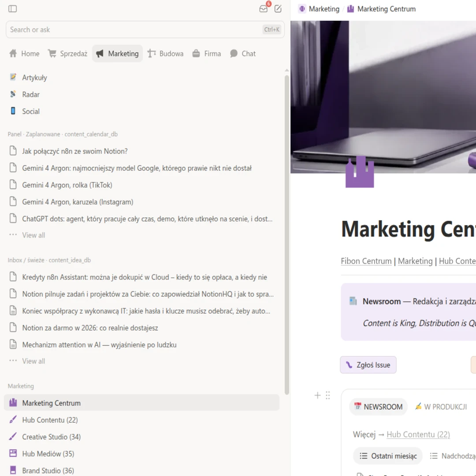
Task: Click the Marketing Centrum sidebar castle icon
Action: point(13,402)
